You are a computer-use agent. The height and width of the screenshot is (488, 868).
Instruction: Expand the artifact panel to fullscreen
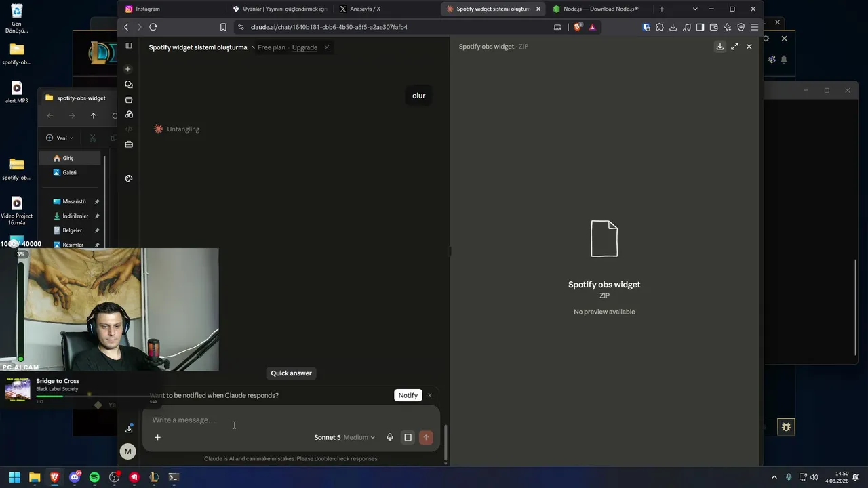click(x=734, y=47)
